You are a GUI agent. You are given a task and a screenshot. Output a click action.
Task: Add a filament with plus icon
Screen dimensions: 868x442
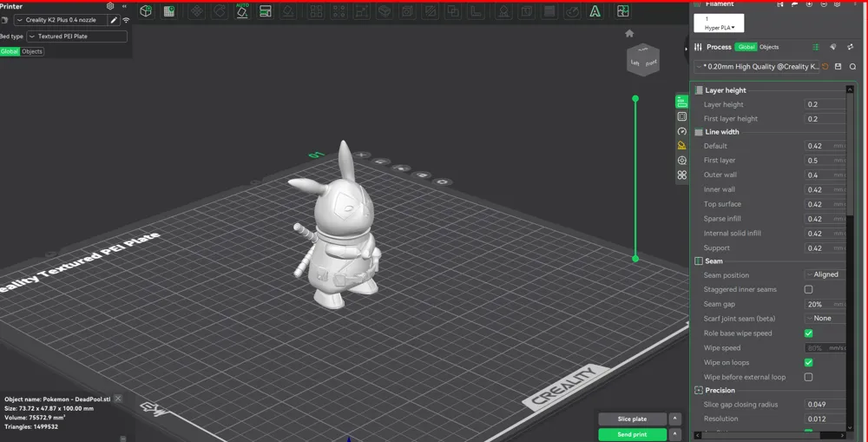pos(809,3)
